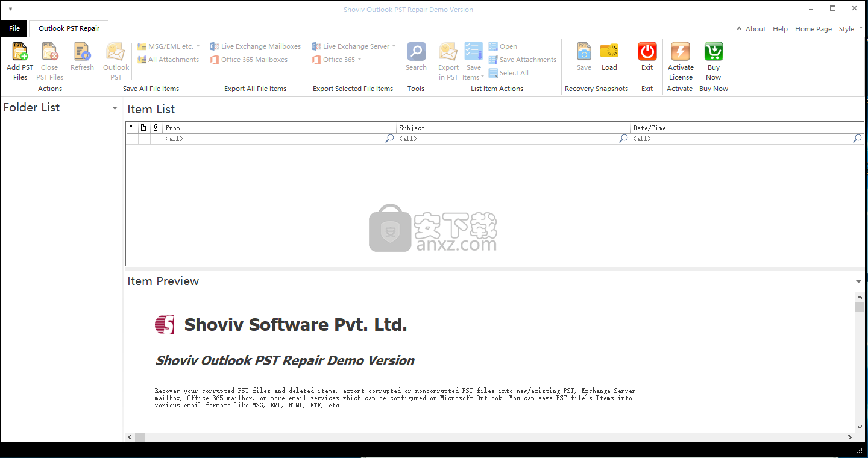Viewport: 868px width, 458px height.
Task: Click the From filter search magnifier
Action: [x=389, y=139]
